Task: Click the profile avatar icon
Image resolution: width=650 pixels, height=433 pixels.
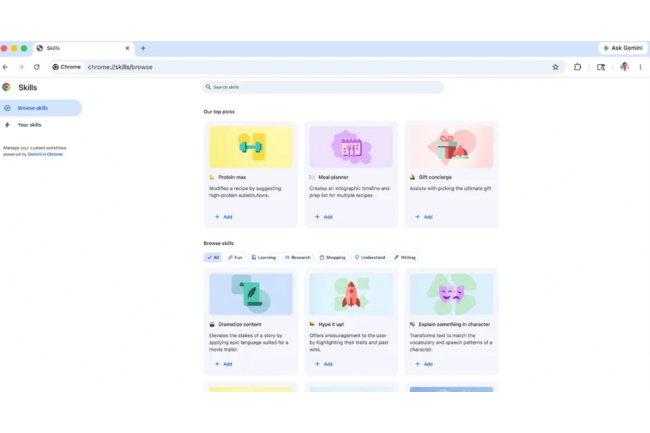Action: (x=624, y=67)
